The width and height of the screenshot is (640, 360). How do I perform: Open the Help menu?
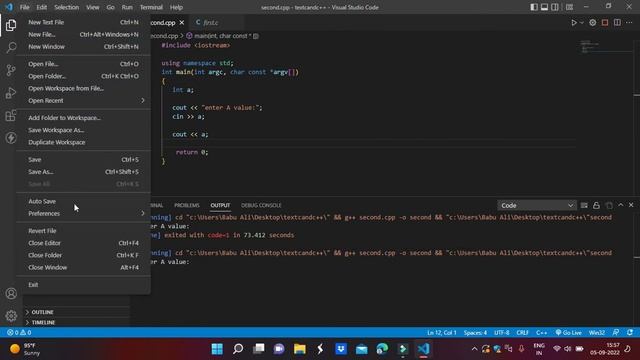176,7
